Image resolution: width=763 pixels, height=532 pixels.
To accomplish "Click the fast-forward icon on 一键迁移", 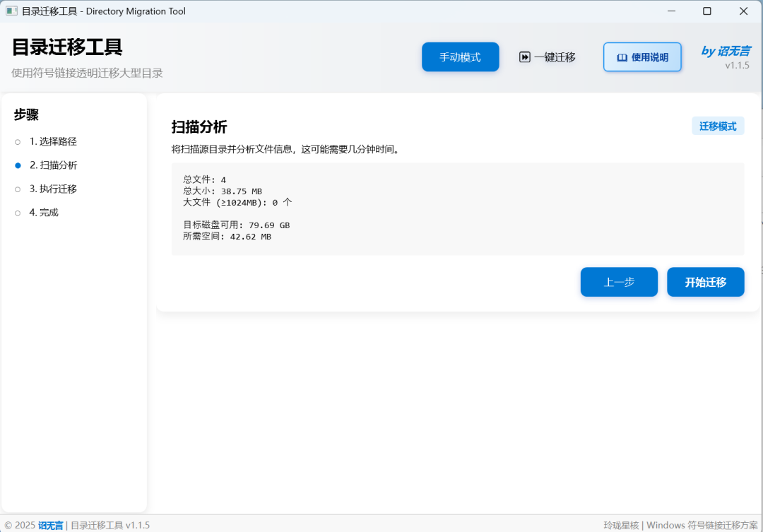I will (x=524, y=57).
